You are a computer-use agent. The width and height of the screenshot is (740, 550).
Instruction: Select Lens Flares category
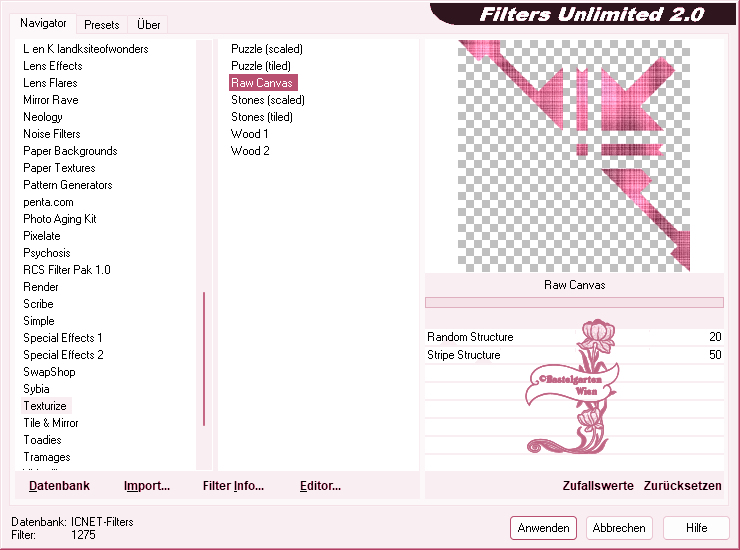50,83
